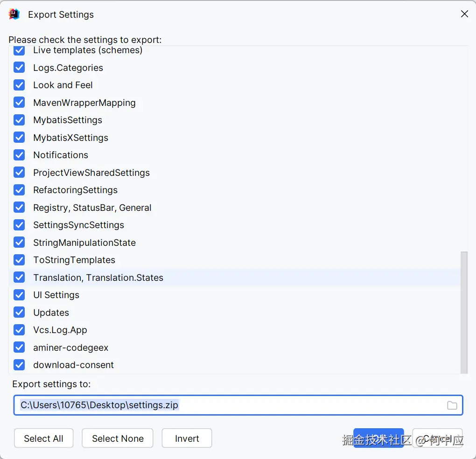Select the download-consent row label

pos(73,365)
